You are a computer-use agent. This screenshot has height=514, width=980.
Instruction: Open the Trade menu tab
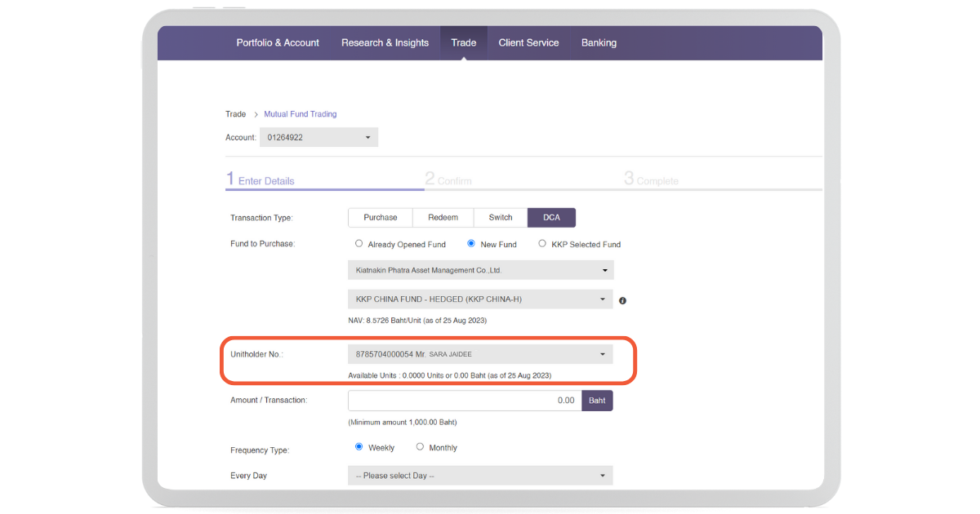[x=463, y=43]
